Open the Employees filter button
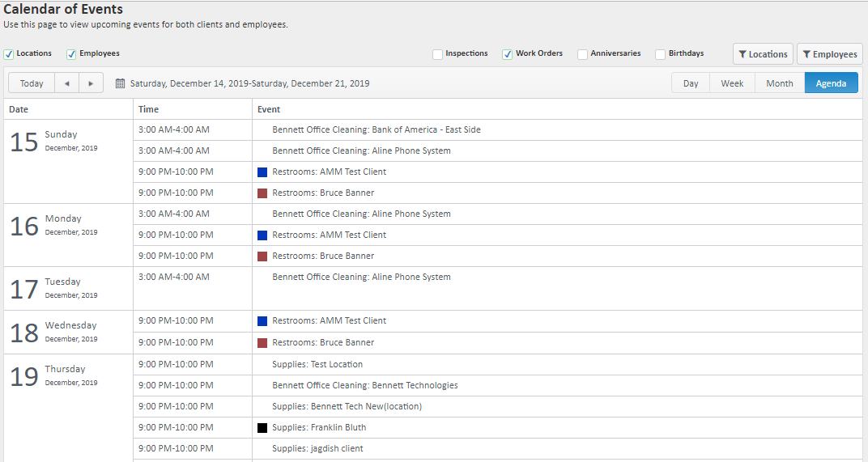 tap(830, 54)
